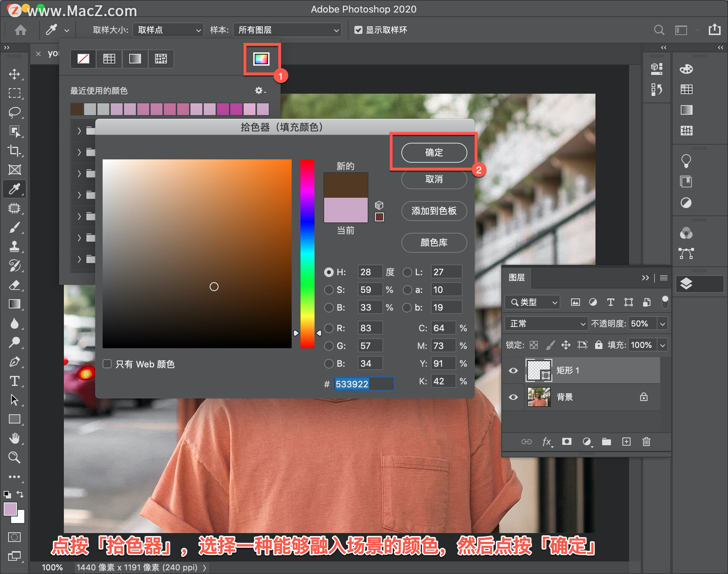Choose the no-fill option icon
The height and width of the screenshot is (574, 728).
pyautogui.click(x=83, y=59)
